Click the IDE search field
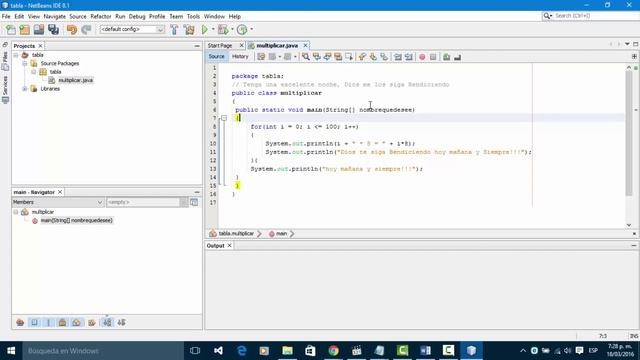This screenshot has width=640, height=360. [x=595, y=16]
